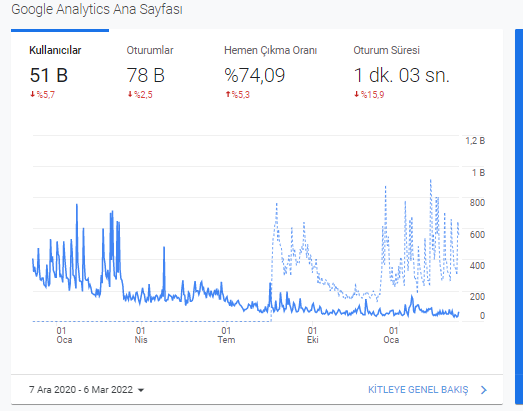Click the blue card edge on right
This screenshot has height=411, width=523.
(x=519, y=217)
